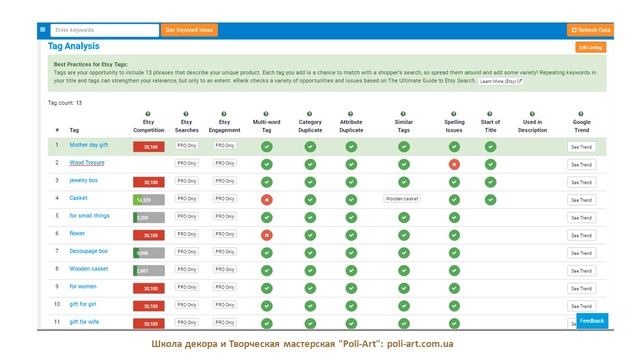This screenshot has width=640, height=360.
Task: Click Get Keyword Ideas button
Action: point(189,30)
